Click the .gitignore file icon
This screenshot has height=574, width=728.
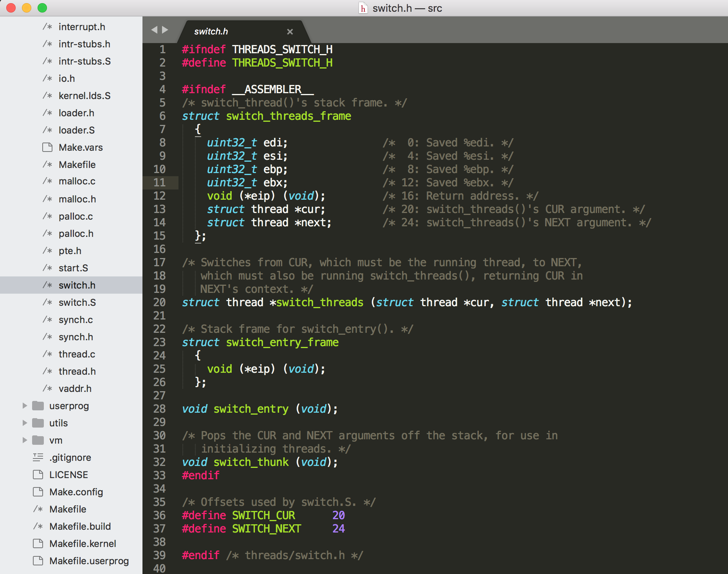pyautogui.click(x=38, y=457)
